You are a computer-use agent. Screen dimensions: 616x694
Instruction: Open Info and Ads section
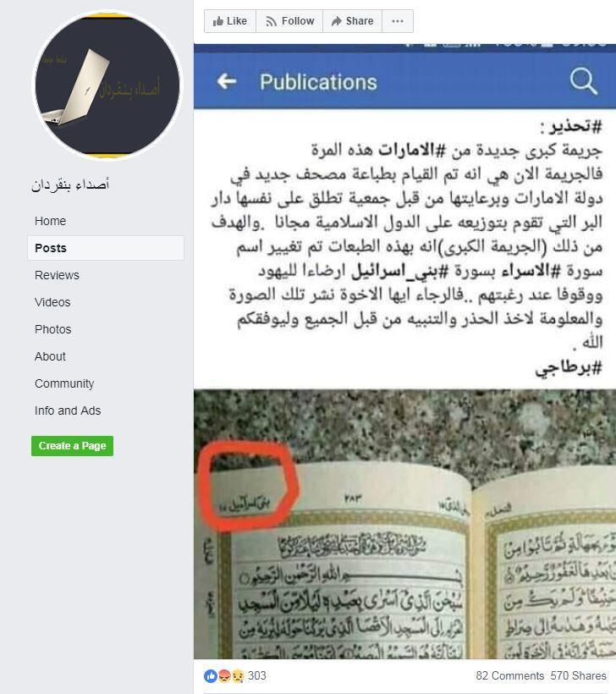click(68, 410)
